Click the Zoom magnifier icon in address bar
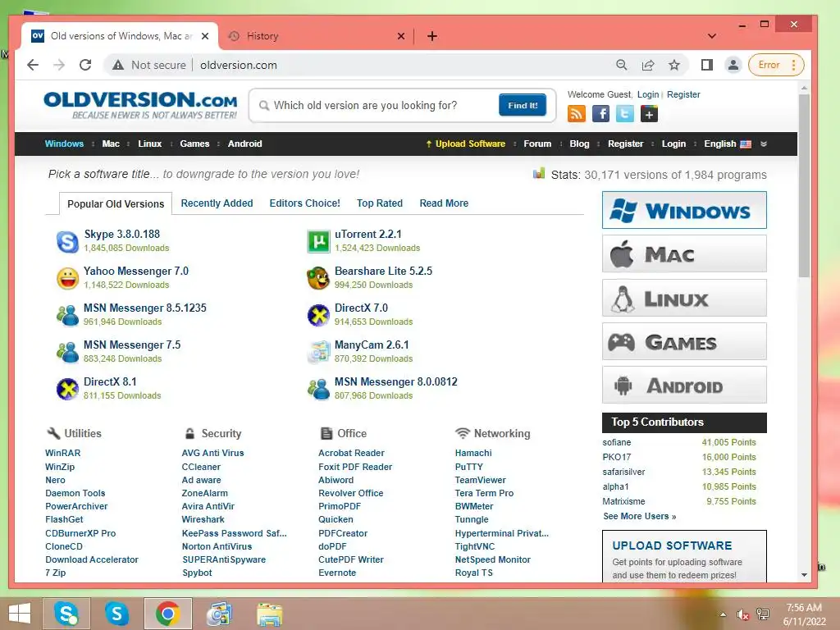The image size is (840, 630). [622, 65]
